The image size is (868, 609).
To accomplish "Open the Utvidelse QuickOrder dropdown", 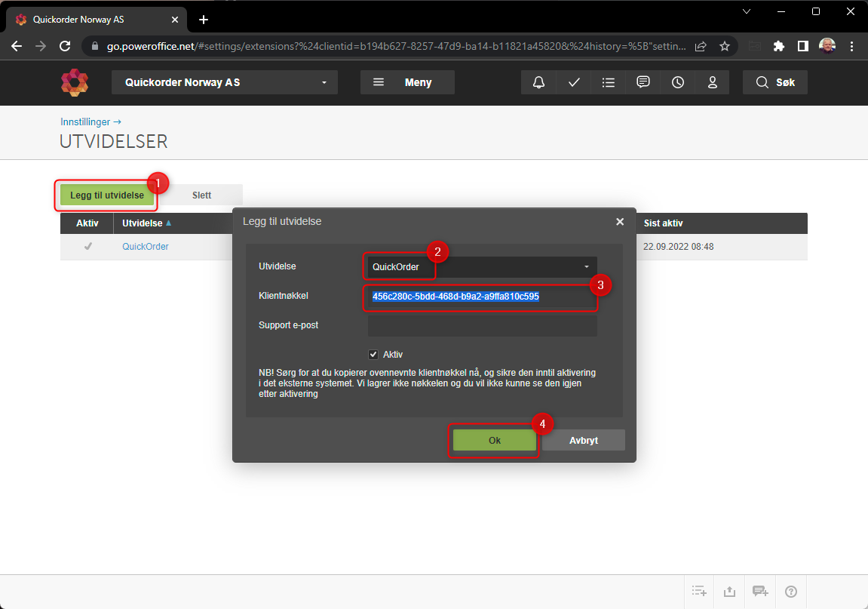I will coord(482,267).
